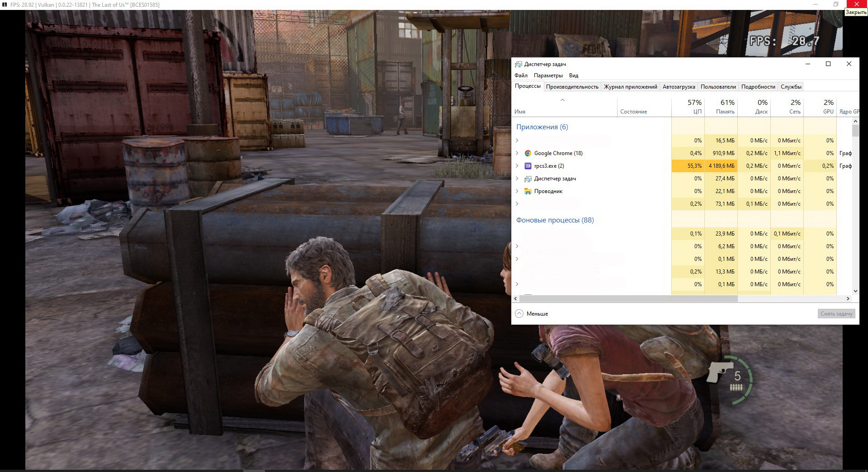The height and width of the screenshot is (472, 868).
Task: Click the 0,2% GPU cell of rpcs3.exe
Action: 820,166
